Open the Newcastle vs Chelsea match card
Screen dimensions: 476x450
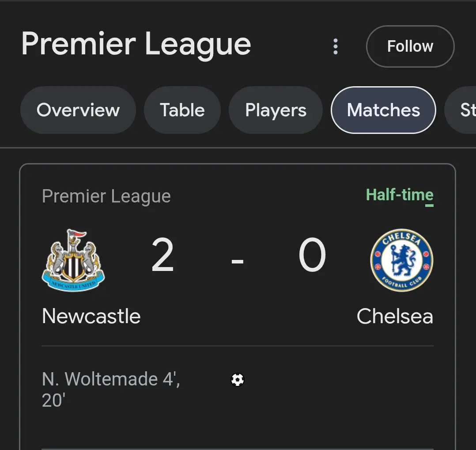coord(238,307)
